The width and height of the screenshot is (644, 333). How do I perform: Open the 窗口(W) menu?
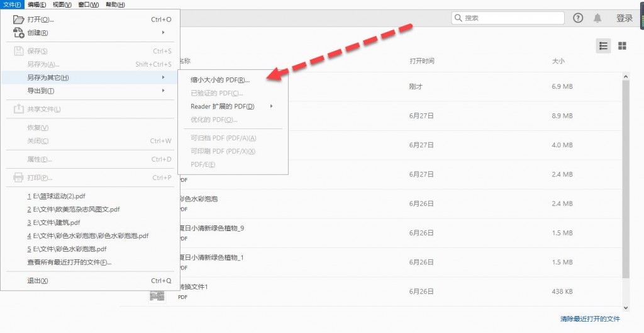click(88, 4)
